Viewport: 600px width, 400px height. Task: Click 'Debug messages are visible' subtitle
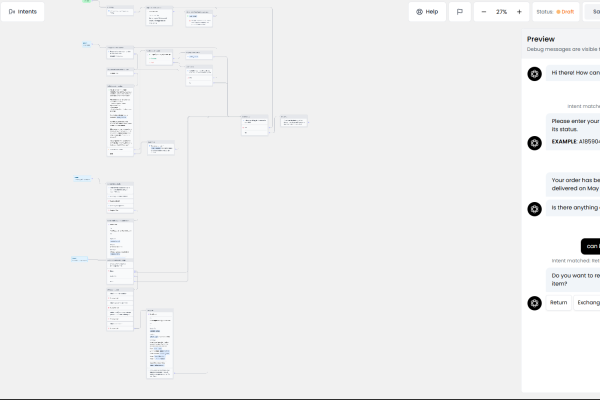pos(563,49)
